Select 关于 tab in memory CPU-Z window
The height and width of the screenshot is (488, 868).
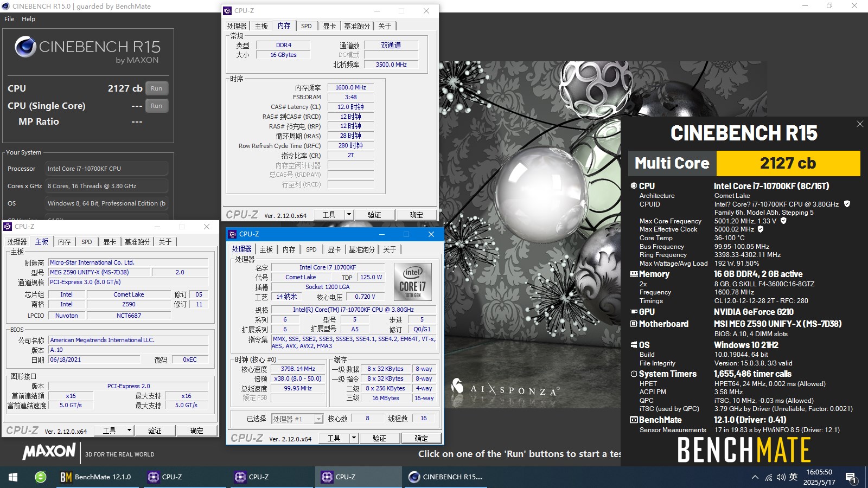point(385,26)
